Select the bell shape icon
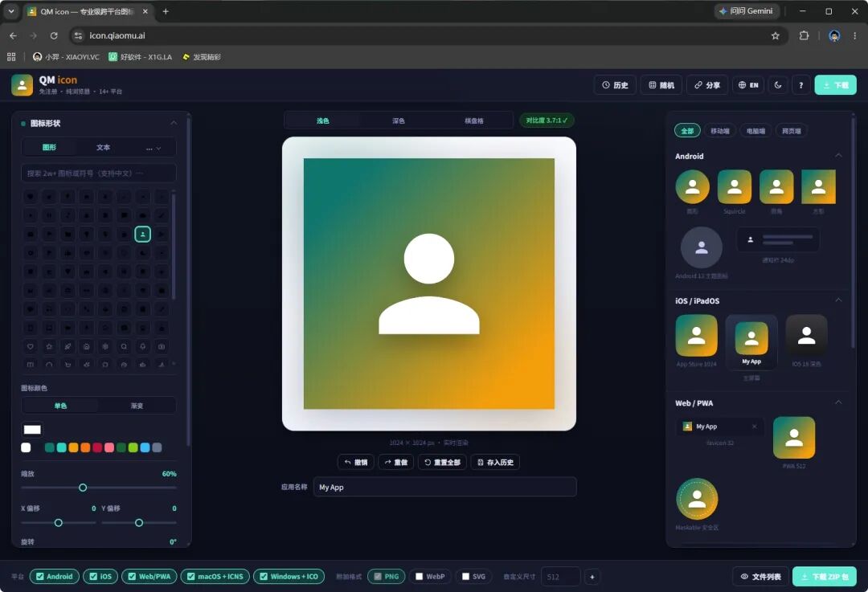The image size is (868, 592). click(x=143, y=347)
